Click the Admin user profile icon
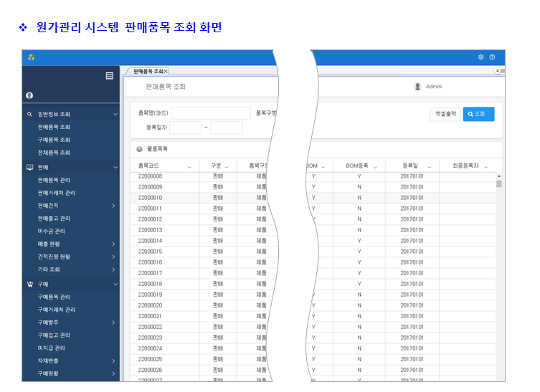 pos(418,87)
